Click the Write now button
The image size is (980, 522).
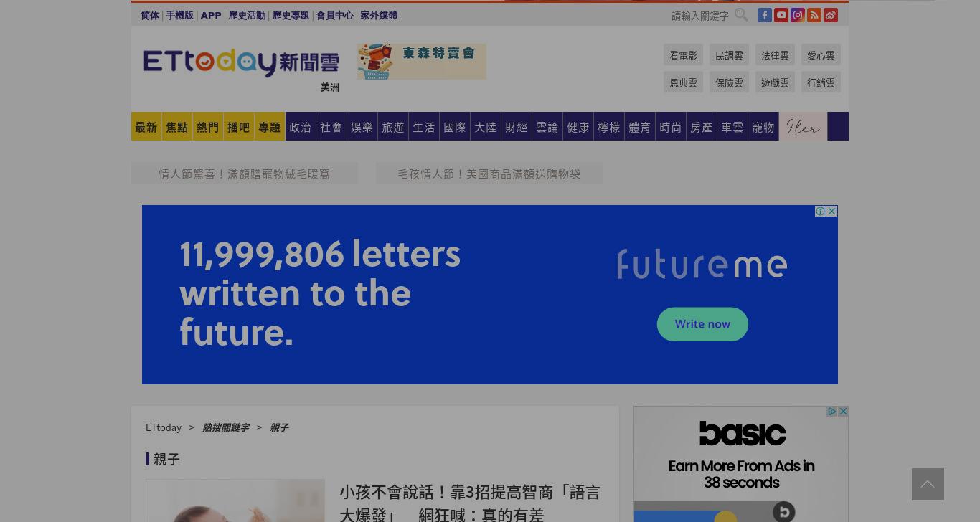(x=702, y=324)
